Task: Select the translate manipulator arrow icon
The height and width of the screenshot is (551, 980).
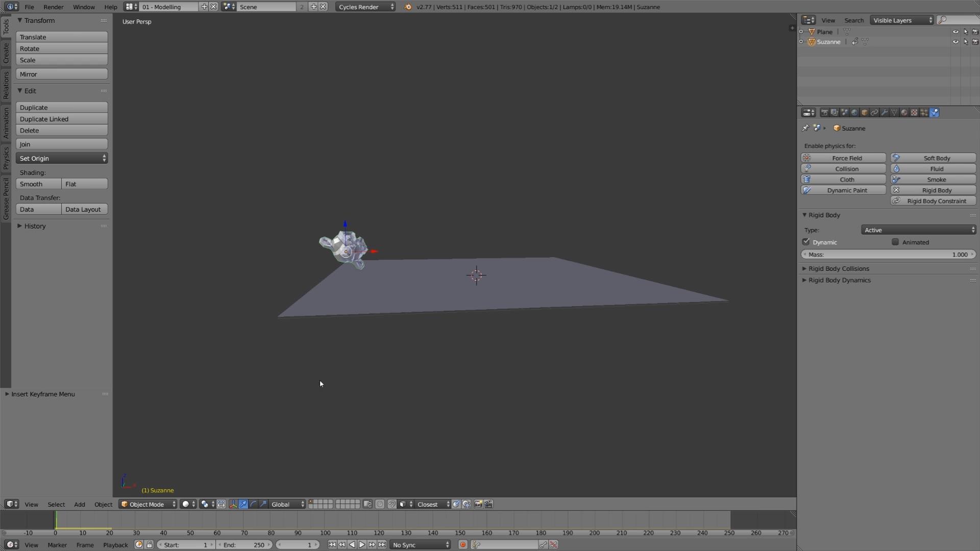Action: coord(243,505)
